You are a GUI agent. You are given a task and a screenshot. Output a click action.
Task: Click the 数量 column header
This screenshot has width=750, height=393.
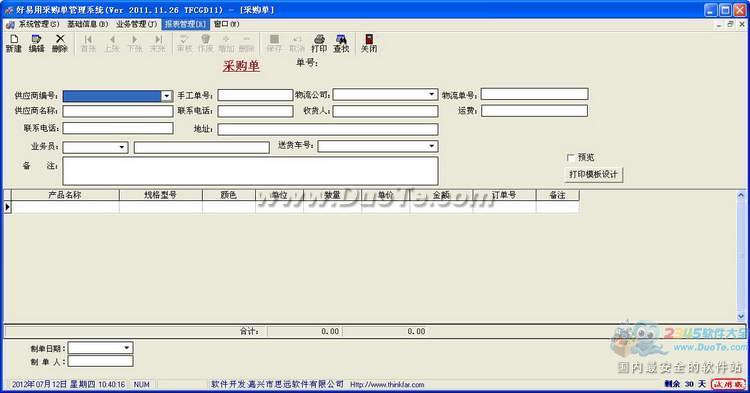[x=332, y=195]
